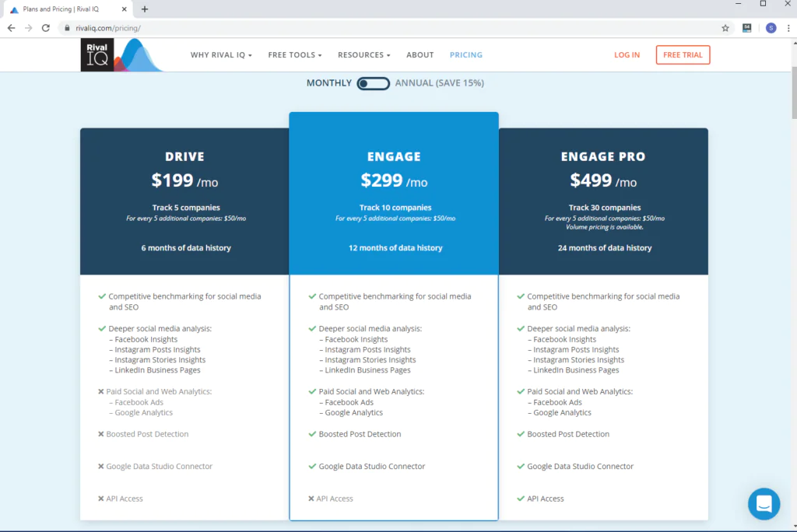
Task: Click Facebook Ads in the Engage column
Action: (x=349, y=402)
